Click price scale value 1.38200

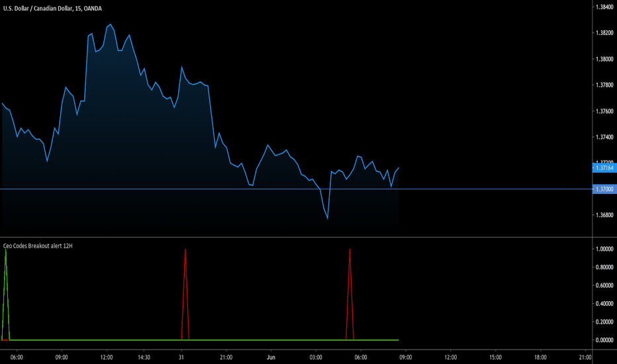point(604,33)
